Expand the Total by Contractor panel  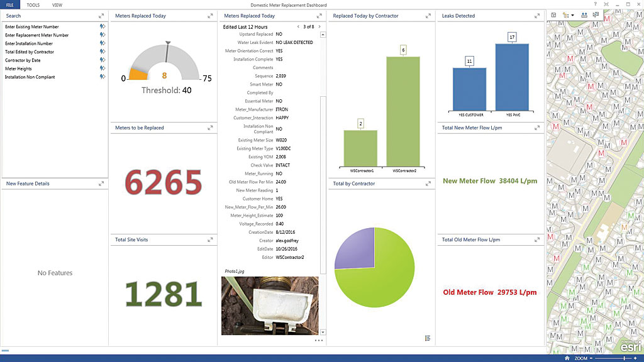point(428,184)
